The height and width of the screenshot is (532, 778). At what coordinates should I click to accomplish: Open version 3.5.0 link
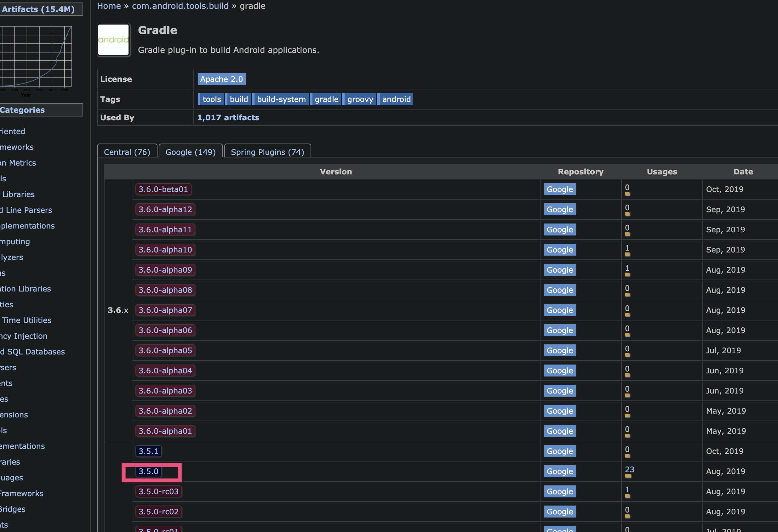148,472
